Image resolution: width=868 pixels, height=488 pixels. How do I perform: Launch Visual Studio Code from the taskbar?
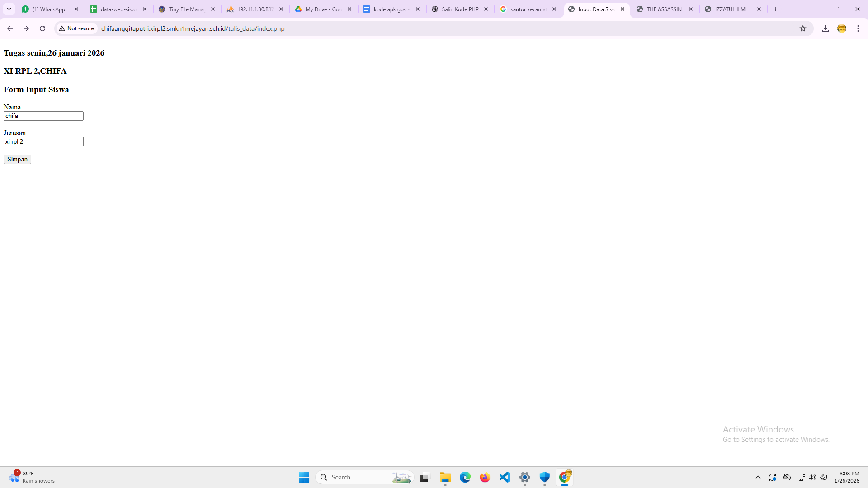coord(505,477)
